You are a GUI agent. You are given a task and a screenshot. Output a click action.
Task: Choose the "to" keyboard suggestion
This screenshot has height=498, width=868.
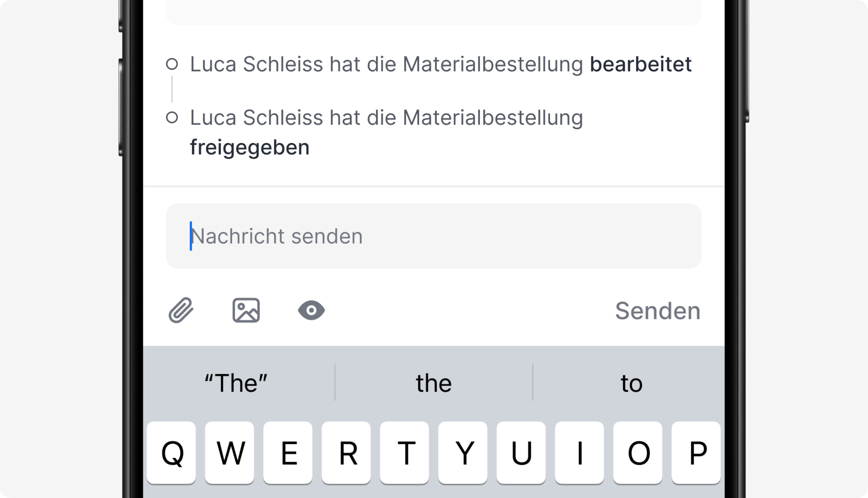[631, 383]
